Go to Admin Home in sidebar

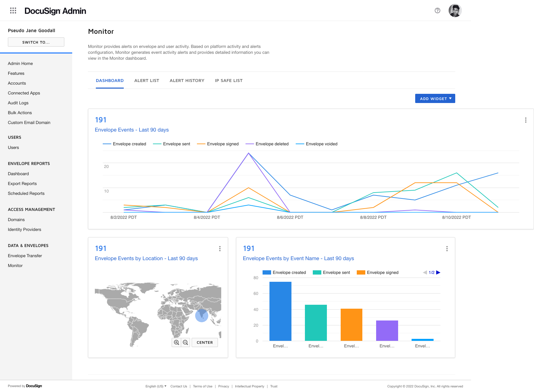[20, 64]
